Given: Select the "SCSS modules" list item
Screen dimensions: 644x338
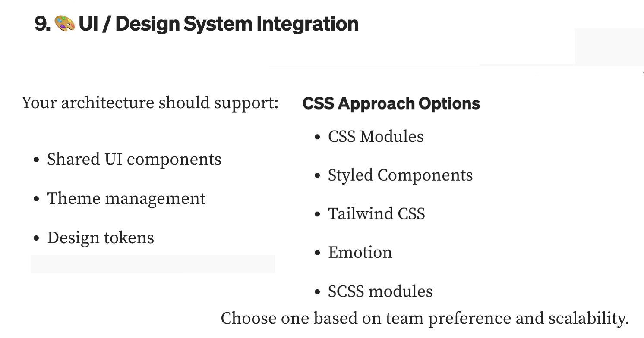Looking at the screenshot, I should (380, 291).
